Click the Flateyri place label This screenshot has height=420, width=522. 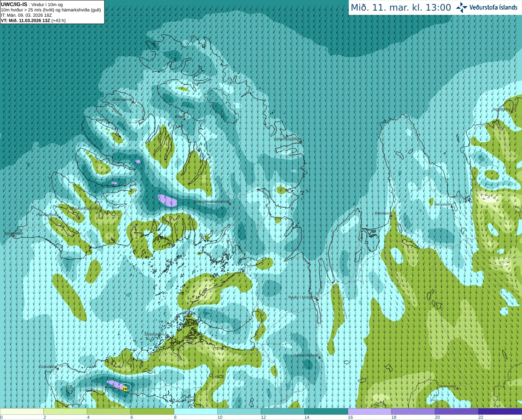click(x=102, y=120)
